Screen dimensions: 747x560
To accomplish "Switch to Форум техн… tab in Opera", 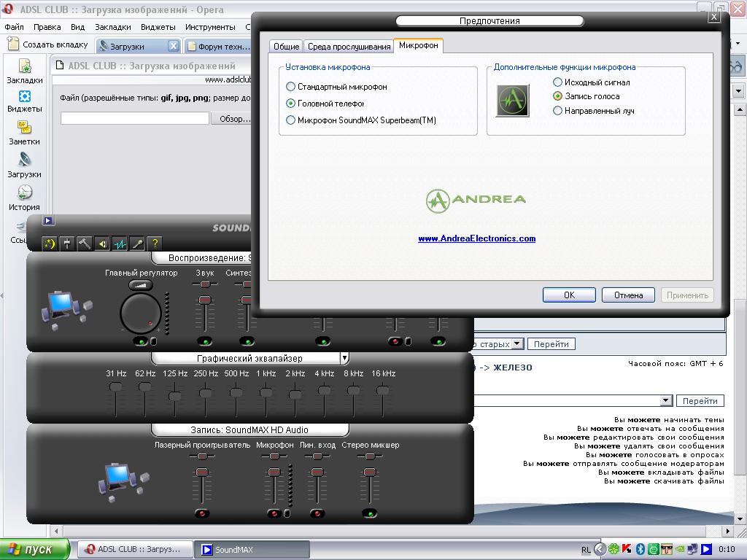I will pyautogui.click(x=219, y=46).
